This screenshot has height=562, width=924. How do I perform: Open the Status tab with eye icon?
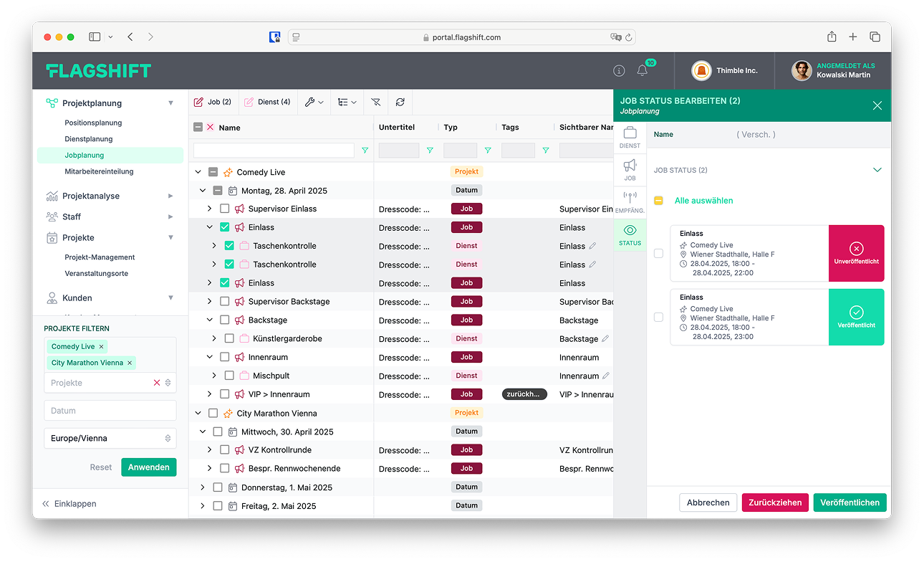click(630, 234)
